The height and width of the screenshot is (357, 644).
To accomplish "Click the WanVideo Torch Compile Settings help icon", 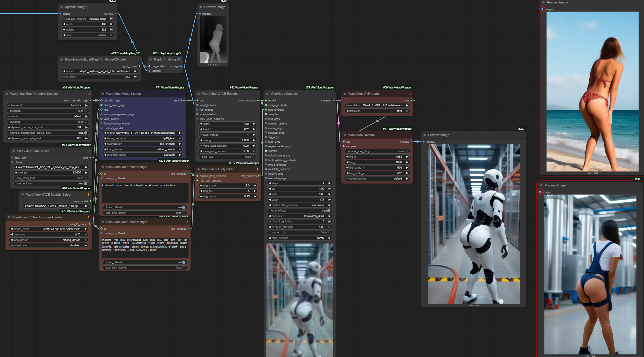I will [89, 94].
